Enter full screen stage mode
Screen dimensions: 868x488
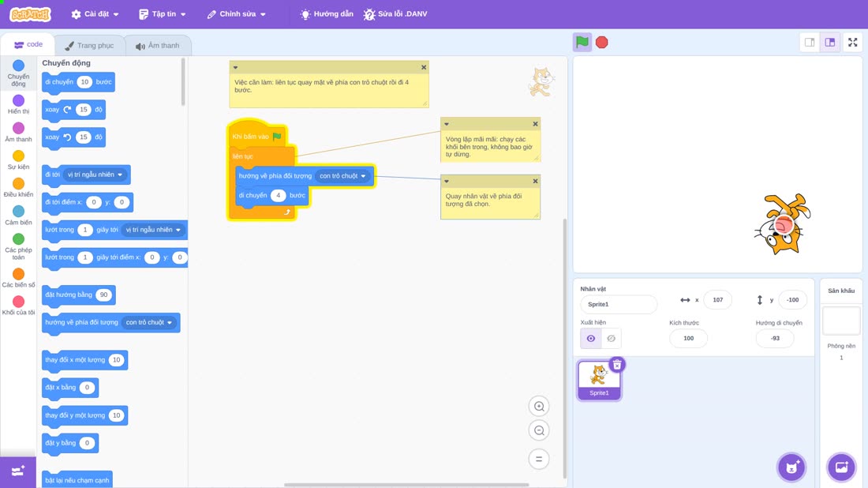tap(852, 42)
